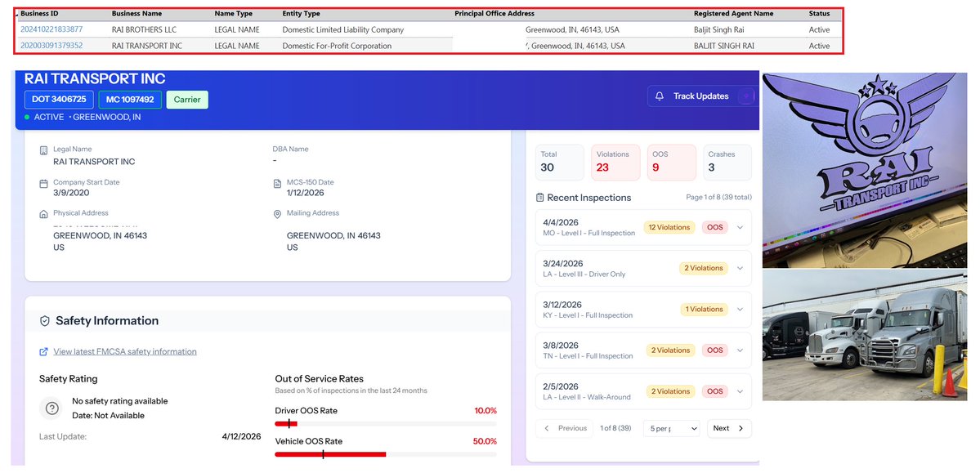Sort by Status column header

click(x=819, y=13)
